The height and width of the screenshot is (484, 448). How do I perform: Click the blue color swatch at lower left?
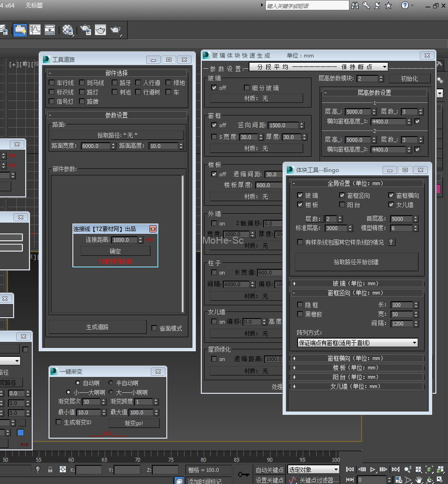coord(21,433)
